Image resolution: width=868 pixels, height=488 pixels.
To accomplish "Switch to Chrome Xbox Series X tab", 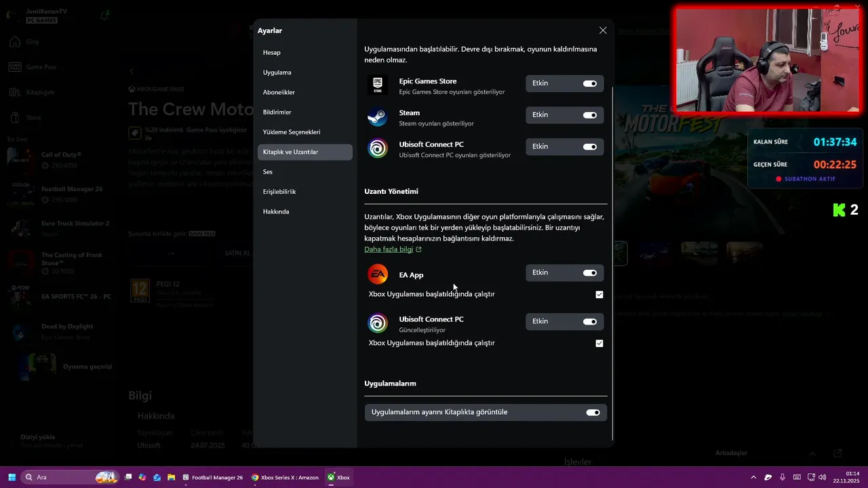I will (285, 477).
